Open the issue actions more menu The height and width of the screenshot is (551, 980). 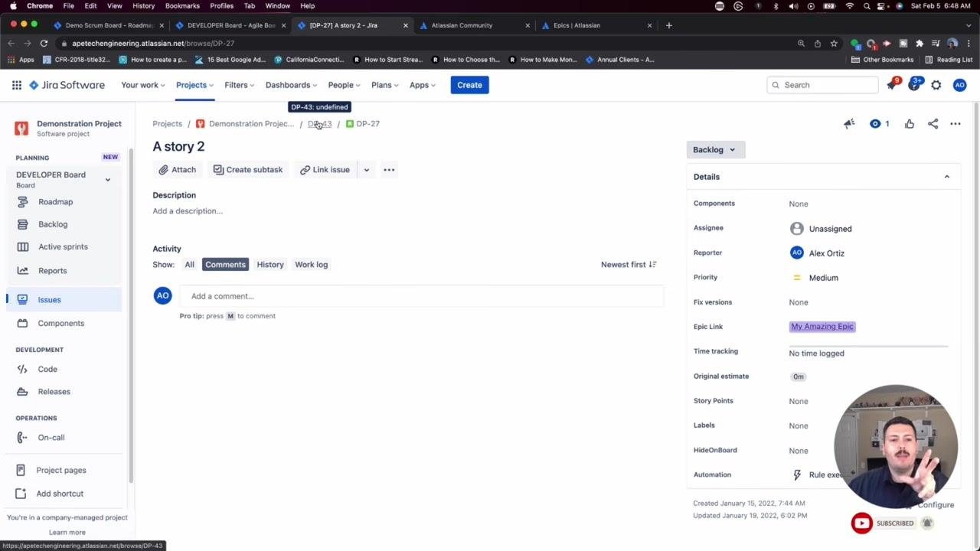pyautogui.click(x=955, y=124)
